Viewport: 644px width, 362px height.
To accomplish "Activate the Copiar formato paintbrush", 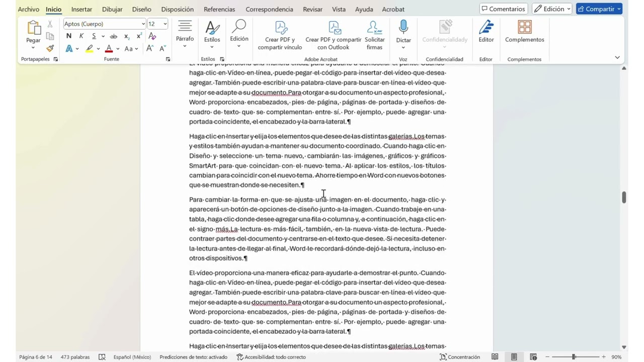I will tap(50, 49).
